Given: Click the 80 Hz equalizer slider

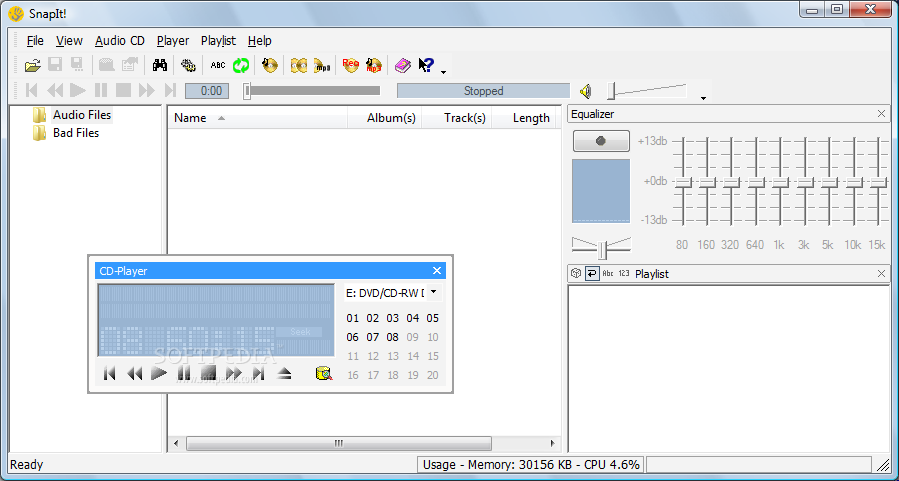Looking at the screenshot, I should pyautogui.click(x=682, y=182).
